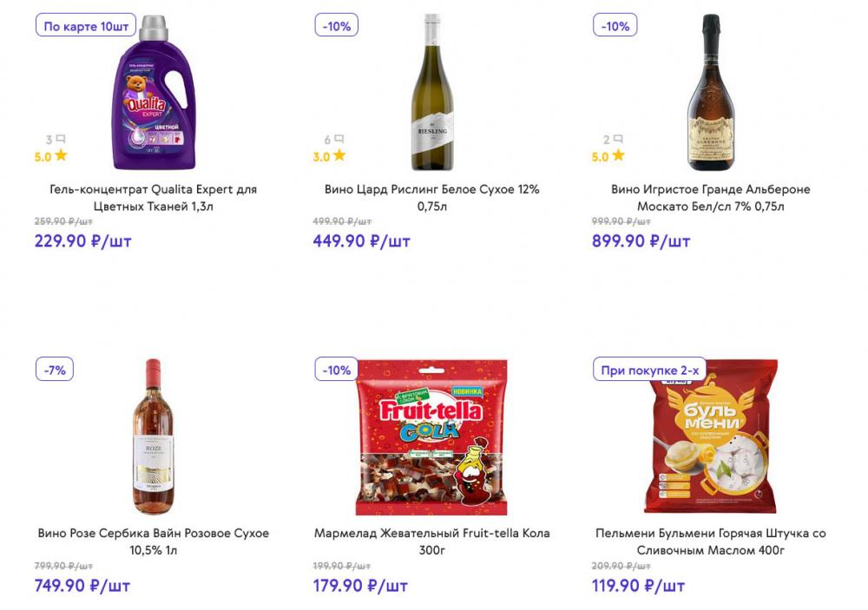Open the Qualita Expert gel bottle image
This screenshot has height=610, width=868.
pyautogui.click(x=154, y=93)
